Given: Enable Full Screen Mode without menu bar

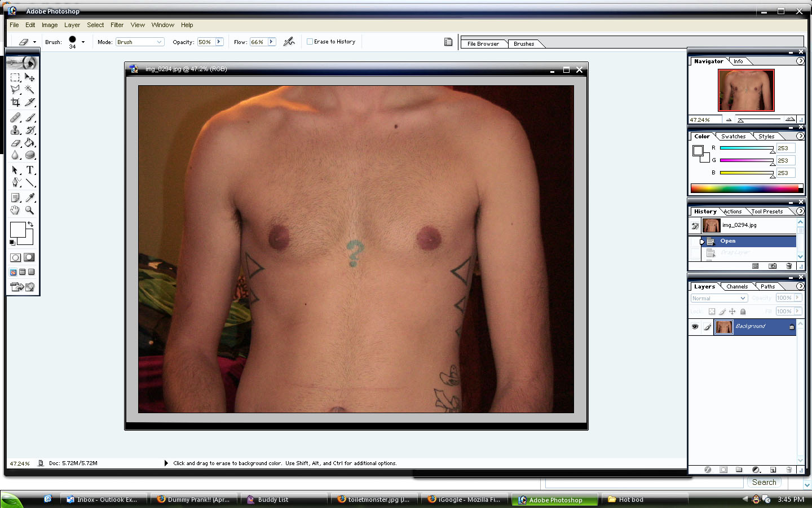Looking at the screenshot, I should (x=31, y=272).
